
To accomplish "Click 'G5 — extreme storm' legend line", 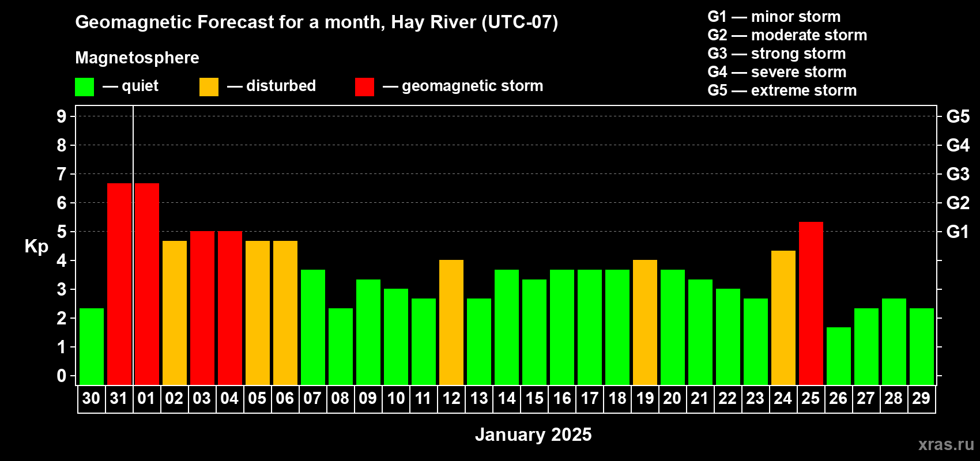I will tap(782, 90).
